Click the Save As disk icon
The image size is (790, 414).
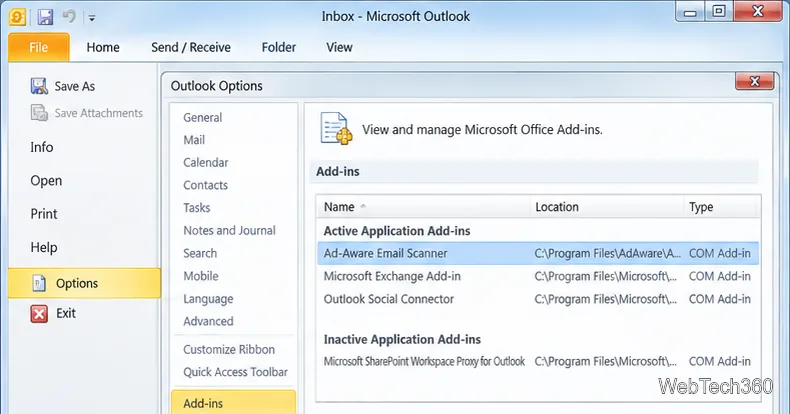(39, 86)
